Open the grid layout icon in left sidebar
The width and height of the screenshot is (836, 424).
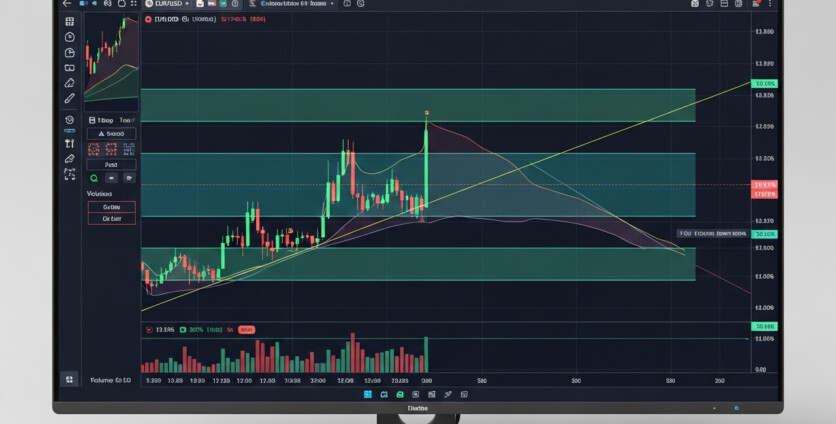(x=69, y=21)
